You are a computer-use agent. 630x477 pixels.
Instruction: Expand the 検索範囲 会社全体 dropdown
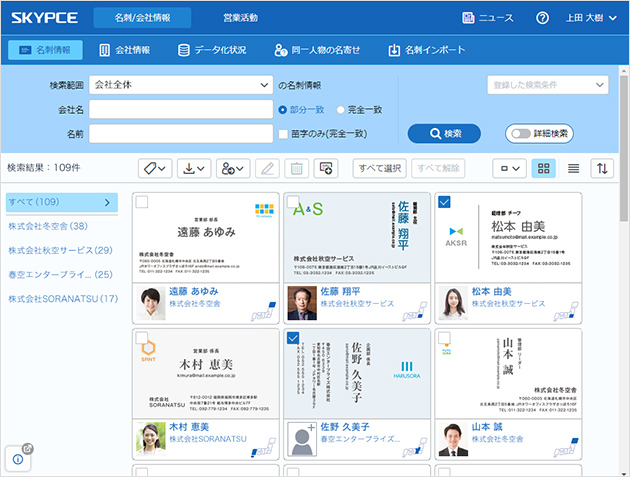click(x=181, y=85)
